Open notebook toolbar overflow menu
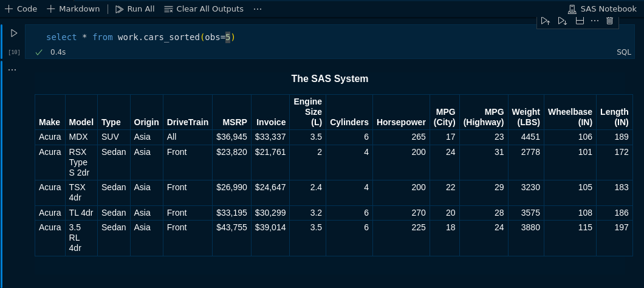 tap(258, 9)
